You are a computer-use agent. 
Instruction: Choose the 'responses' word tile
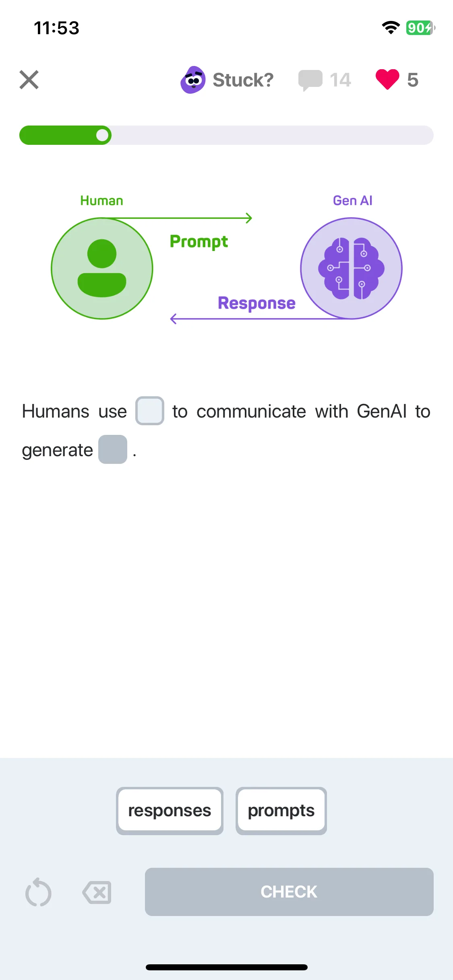click(170, 811)
